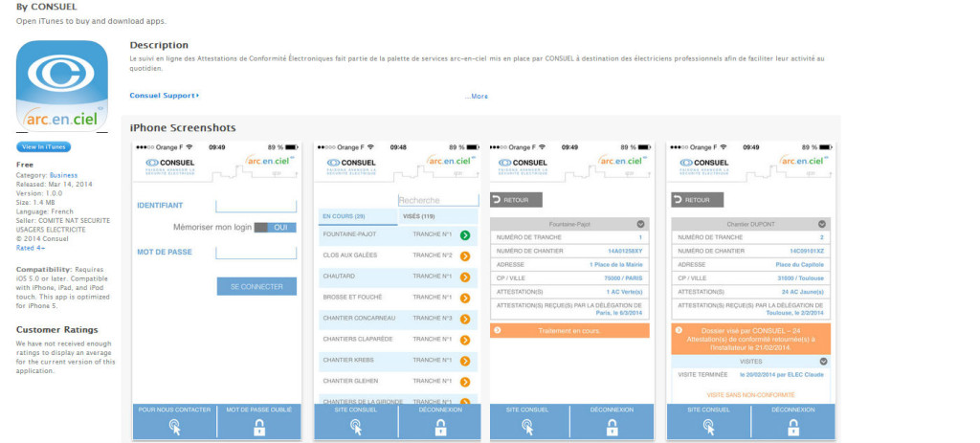Toggle the Mémoriser mon login OUI switch
The width and height of the screenshot is (980, 443).
(x=278, y=228)
